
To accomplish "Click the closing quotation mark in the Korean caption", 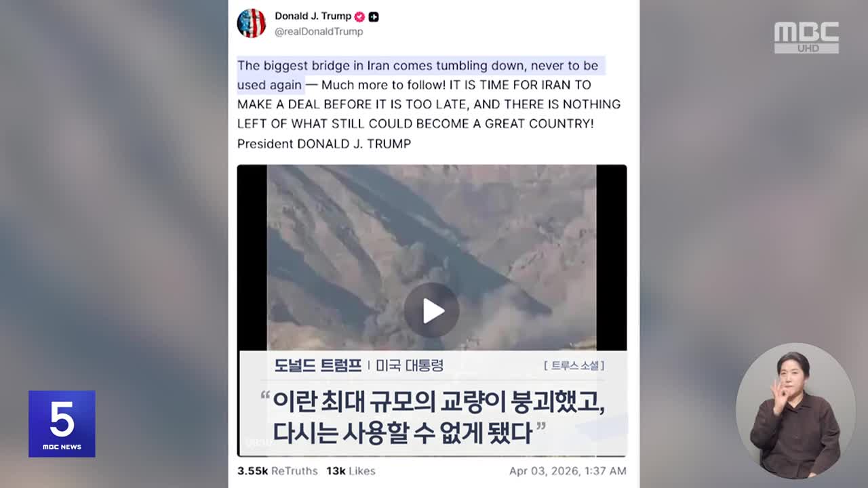I will [x=540, y=427].
